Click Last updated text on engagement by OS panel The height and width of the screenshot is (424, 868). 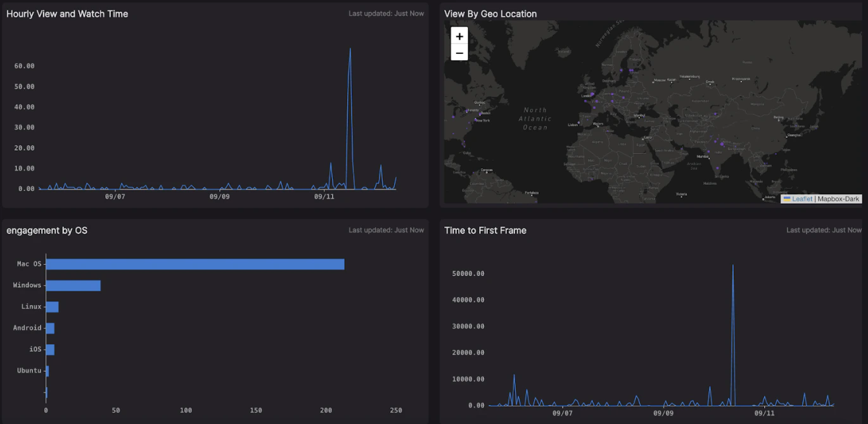(x=386, y=230)
